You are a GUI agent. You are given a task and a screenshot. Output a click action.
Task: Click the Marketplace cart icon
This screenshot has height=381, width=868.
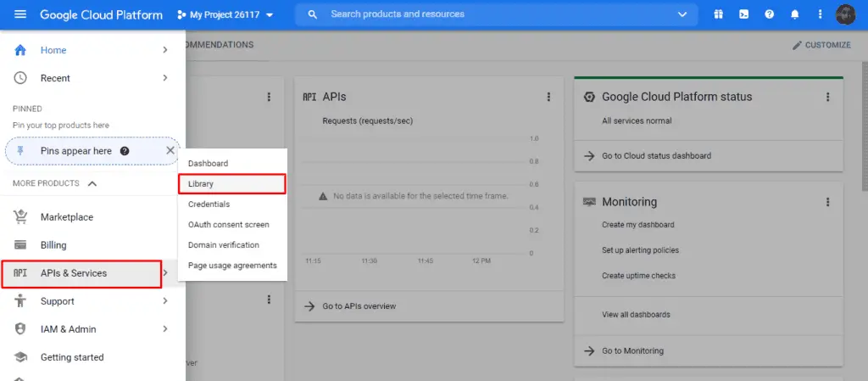pyautogui.click(x=20, y=217)
